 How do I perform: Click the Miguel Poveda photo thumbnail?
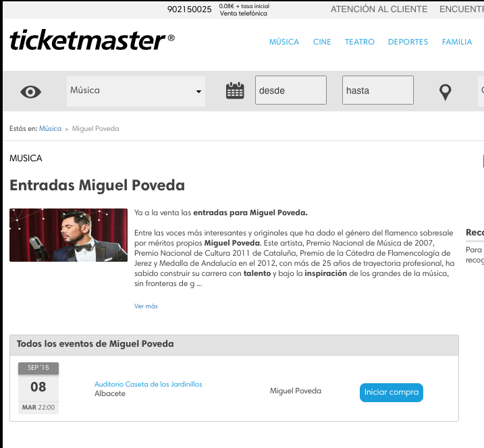pyautogui.click(x=69, y=235)
